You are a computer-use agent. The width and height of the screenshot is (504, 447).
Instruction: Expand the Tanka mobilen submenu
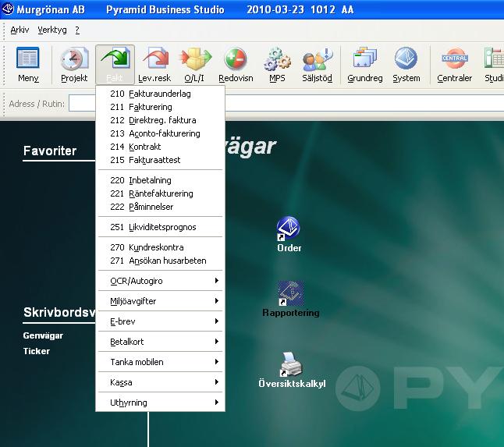click(x=160, y=362)
